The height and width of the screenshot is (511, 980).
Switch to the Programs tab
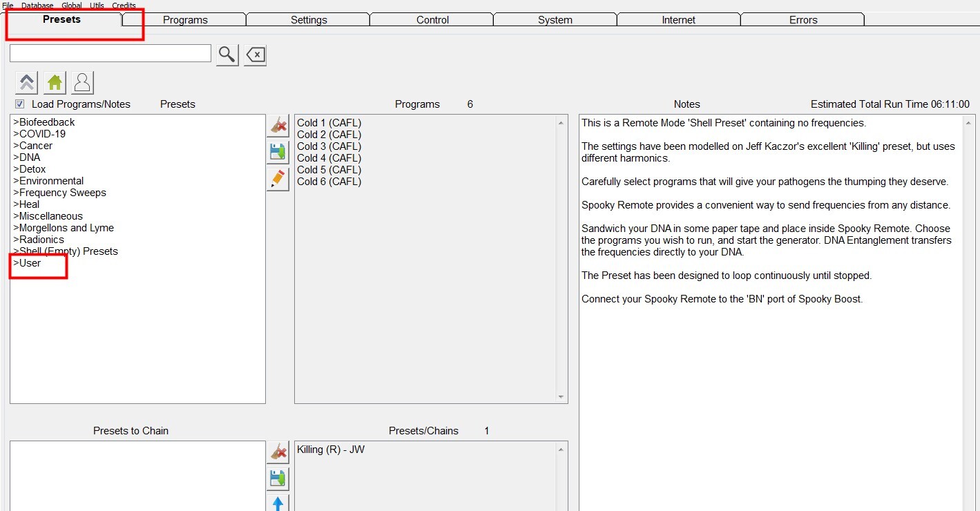185,20
